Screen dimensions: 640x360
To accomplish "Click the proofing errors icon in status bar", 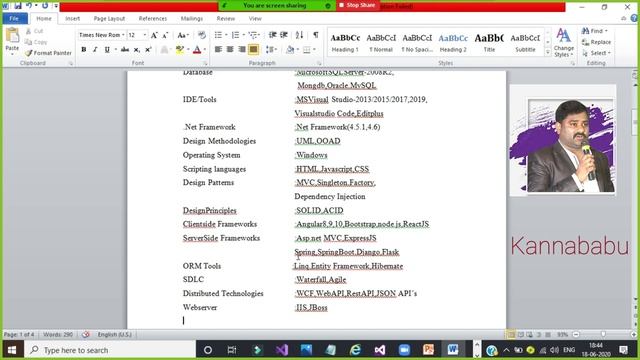I will [85, 335].
